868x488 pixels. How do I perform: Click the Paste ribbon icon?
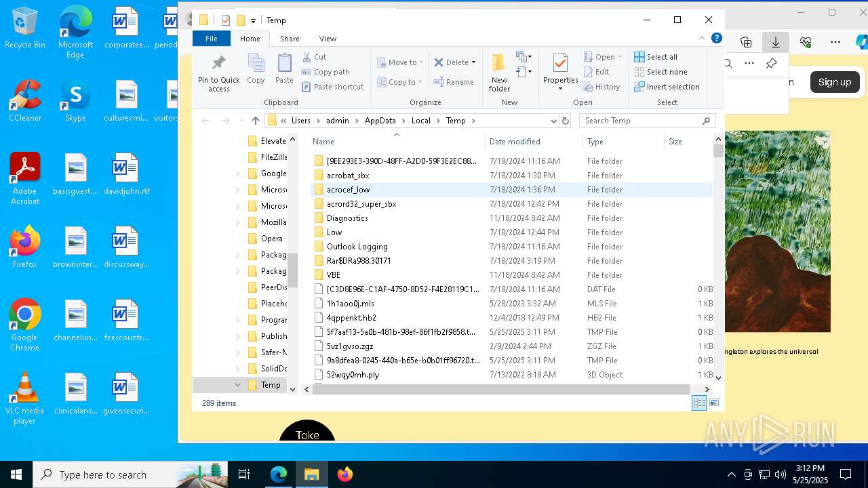point(284,69)
